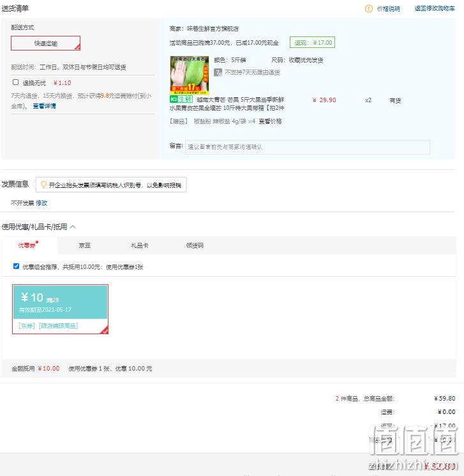Image resolution: width=464 pixels, height=476 pixels.
Task: Click 修改 next to 不开发票
Action: pos(41,203)
